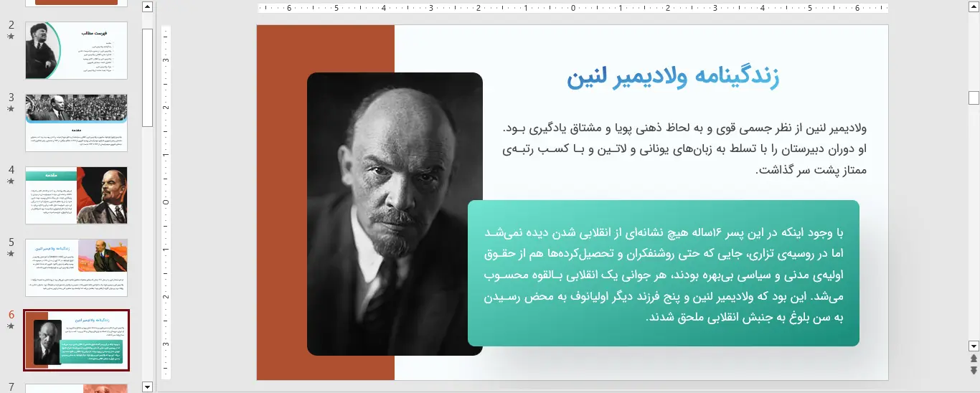Go to previous slide using double-up arrow
This screenshot has height=393, width=980.
pos(974,358)
